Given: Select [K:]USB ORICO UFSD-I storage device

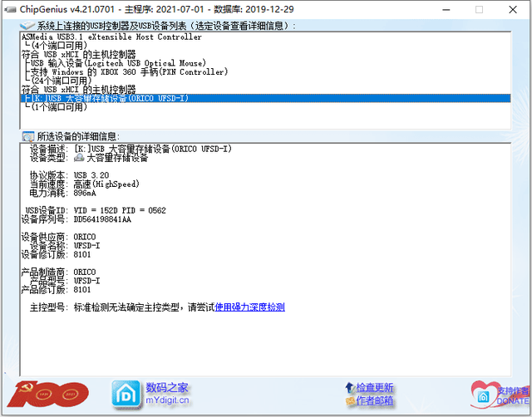Looking at the screenshot, I should [266, 98].
